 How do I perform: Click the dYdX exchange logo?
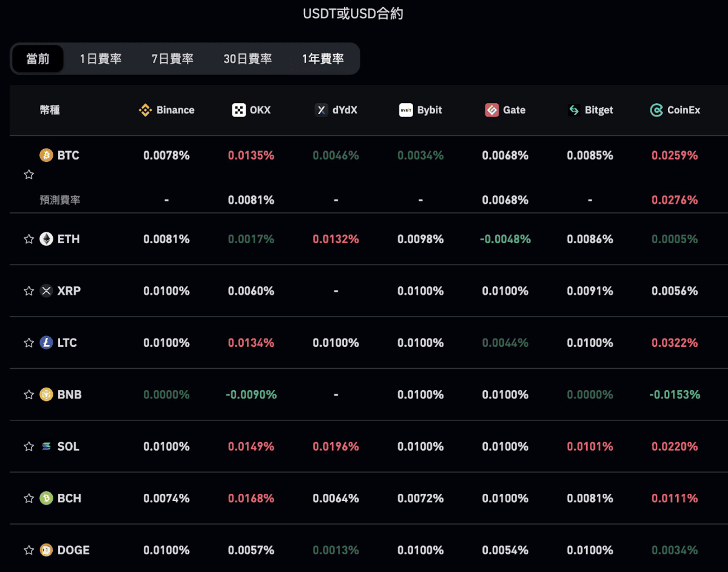pos(321,110)
